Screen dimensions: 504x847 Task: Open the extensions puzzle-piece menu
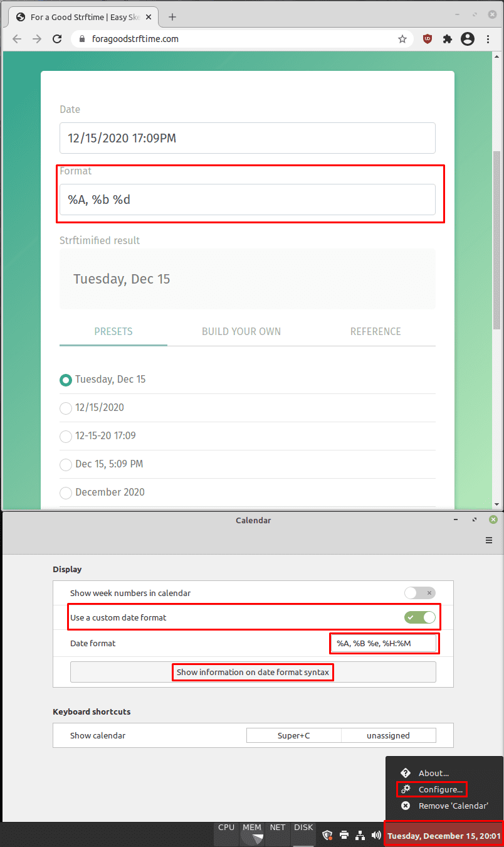[x=448, y=39]
